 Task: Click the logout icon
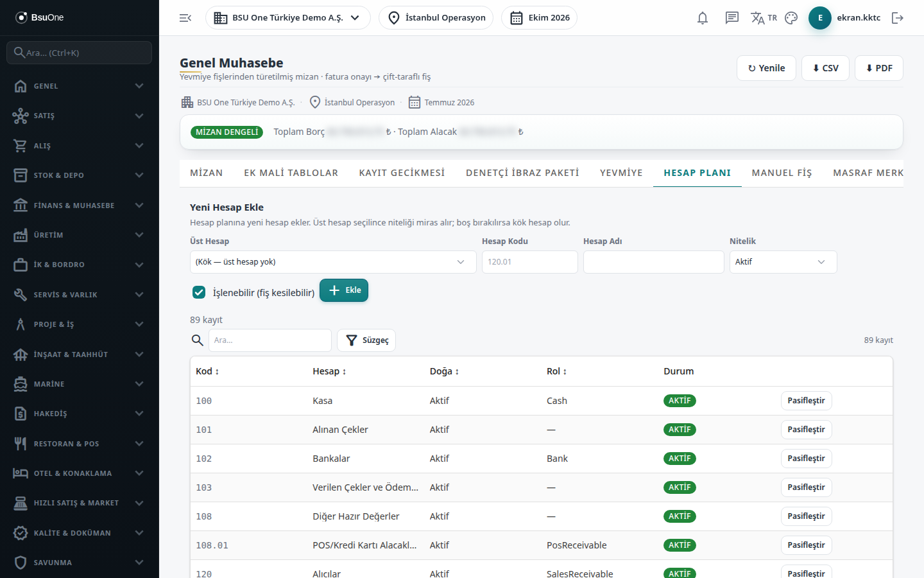click(898, 18)
